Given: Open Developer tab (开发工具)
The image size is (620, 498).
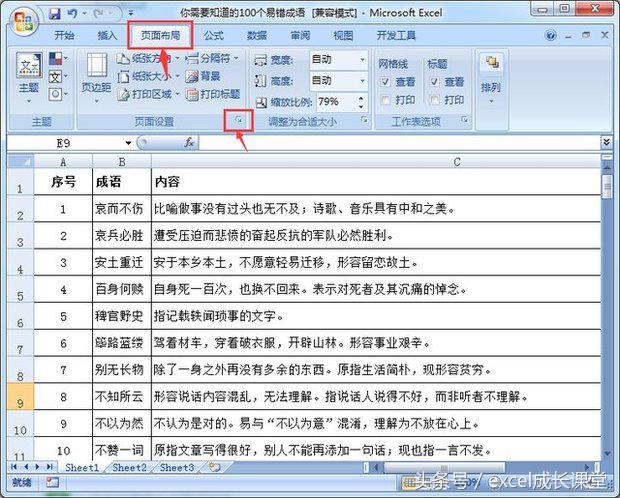Looking at the screenshot, I should [x=396, y=36].
